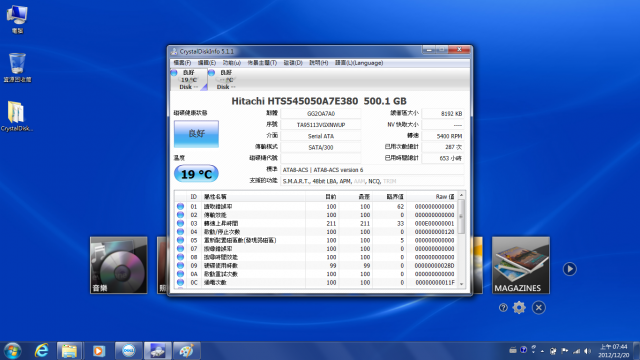Click the Raw value column header

tap(431, 196)
